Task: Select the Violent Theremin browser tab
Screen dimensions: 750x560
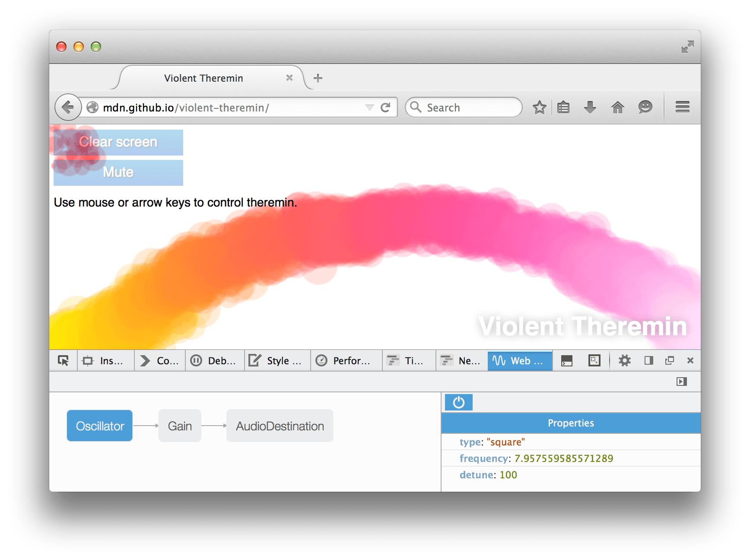Action: (203, 78)
